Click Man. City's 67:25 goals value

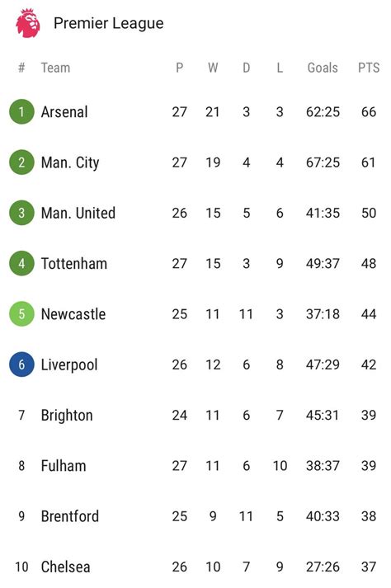(323, 162)
